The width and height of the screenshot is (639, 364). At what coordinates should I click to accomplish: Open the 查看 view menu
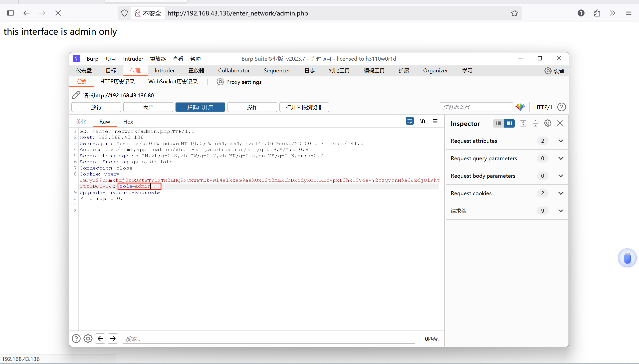click(178, 59)
